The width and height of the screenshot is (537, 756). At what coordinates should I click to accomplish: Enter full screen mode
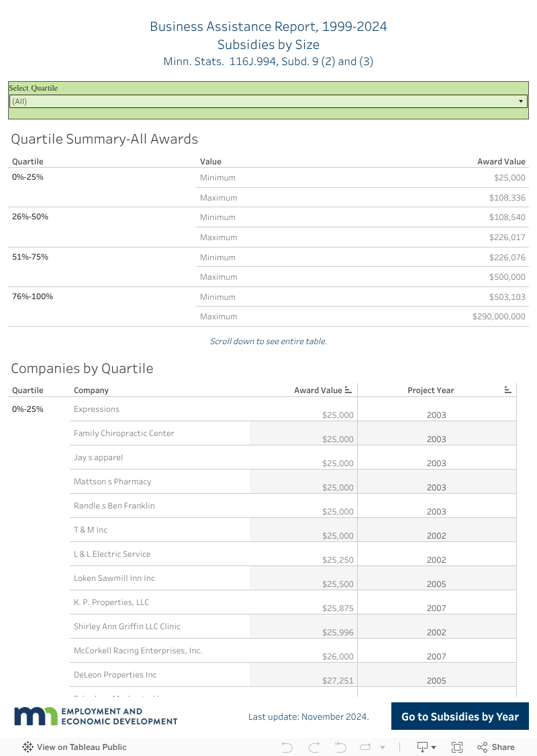click(457, 747)
